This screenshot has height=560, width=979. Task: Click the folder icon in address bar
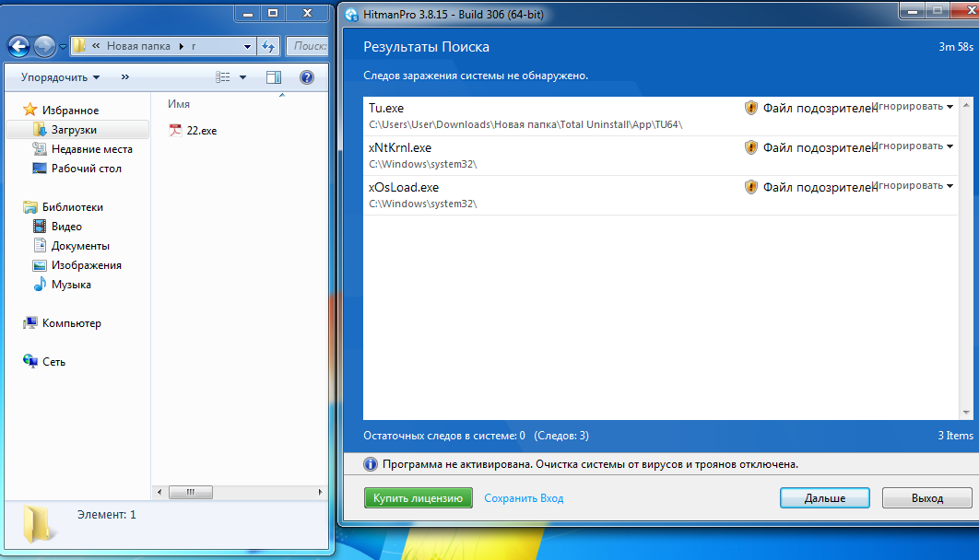click(x=79, y=45)
